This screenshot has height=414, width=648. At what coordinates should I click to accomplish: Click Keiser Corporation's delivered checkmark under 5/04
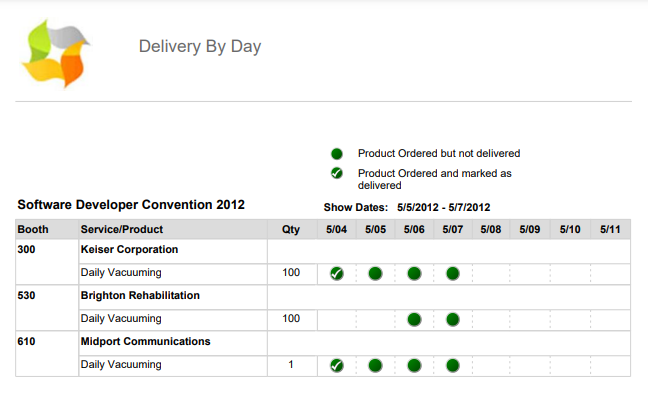tap(337, 273)
